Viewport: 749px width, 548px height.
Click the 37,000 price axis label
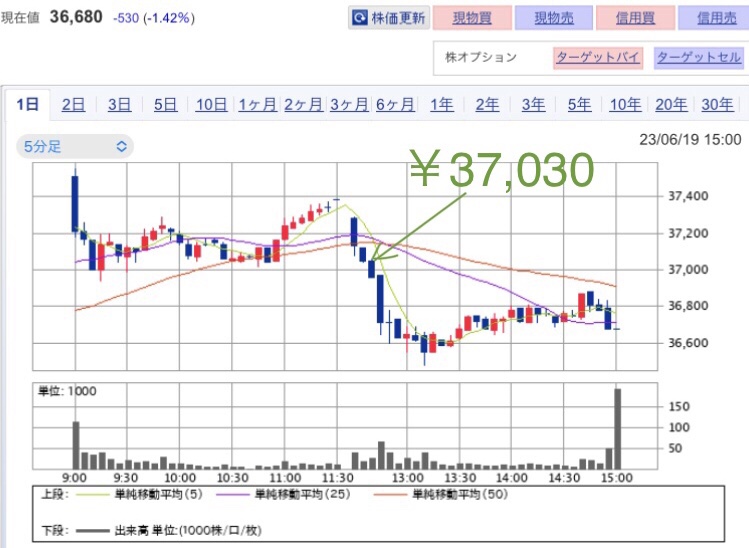tap(688, 269)
